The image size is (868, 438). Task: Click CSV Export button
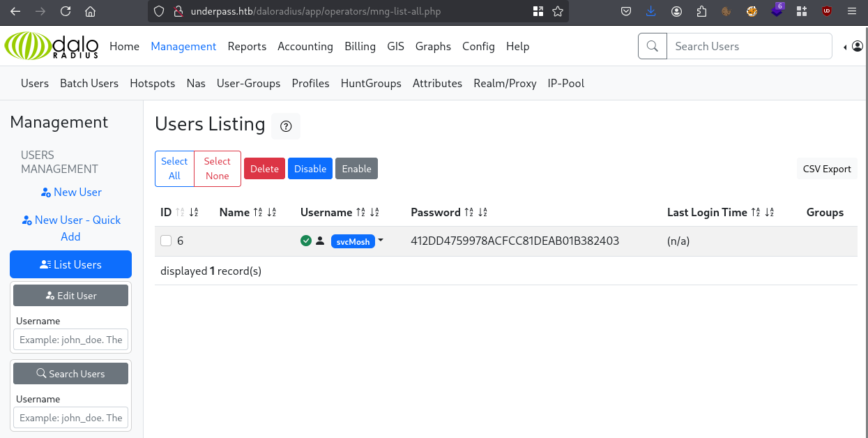click(x=827, y=169)
